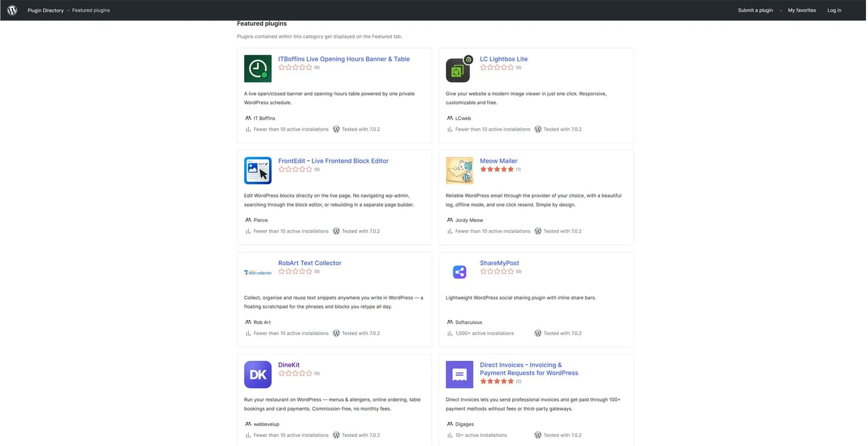Click the WordPress tested icon in LC Lightbox Lite card
The width and height of the screenshot is (868, 446).
(538, 129)
